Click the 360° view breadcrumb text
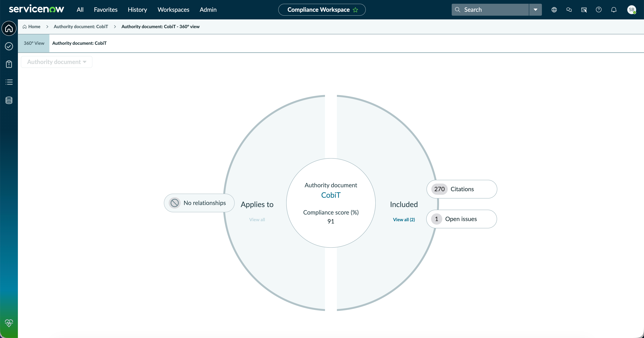 click(160, 26)
